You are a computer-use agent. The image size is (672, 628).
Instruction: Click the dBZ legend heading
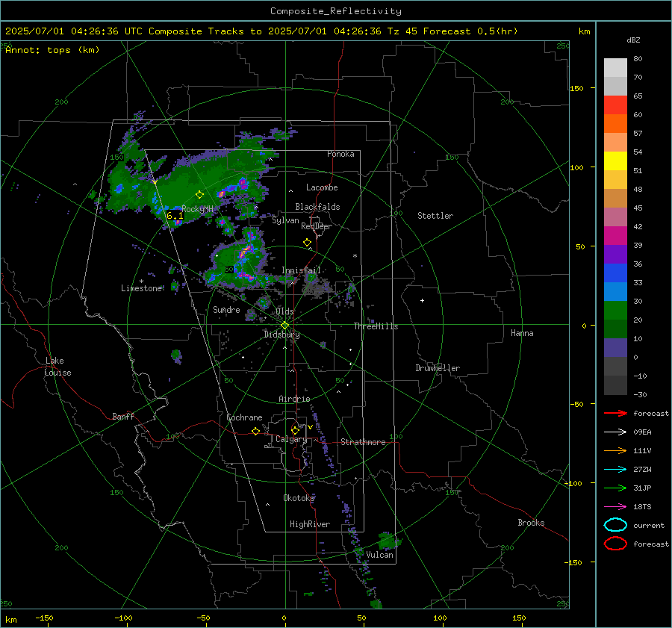click(x=633, y=40)
